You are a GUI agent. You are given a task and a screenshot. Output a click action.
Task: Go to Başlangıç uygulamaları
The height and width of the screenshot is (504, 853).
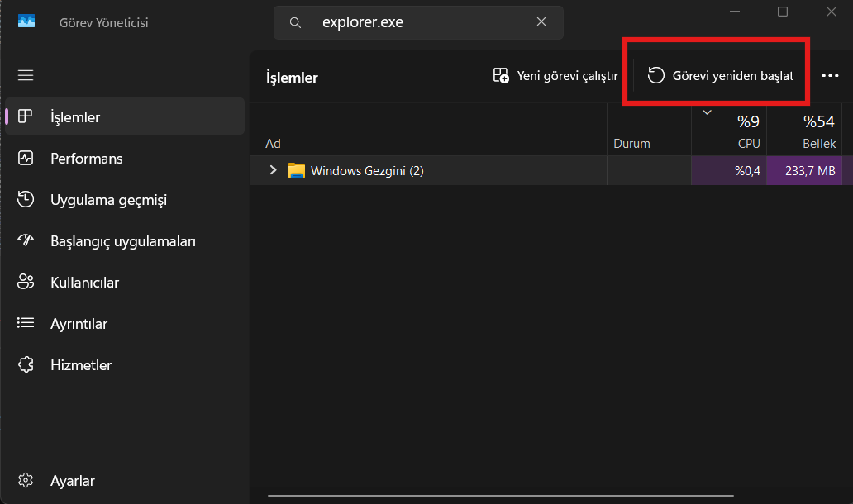(125, 241)
